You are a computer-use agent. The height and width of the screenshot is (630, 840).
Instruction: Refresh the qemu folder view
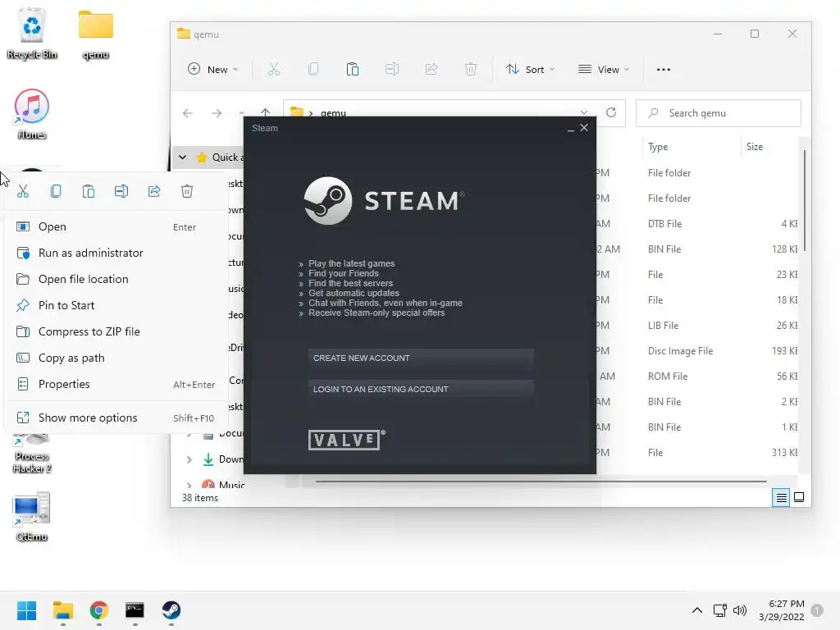610,112
